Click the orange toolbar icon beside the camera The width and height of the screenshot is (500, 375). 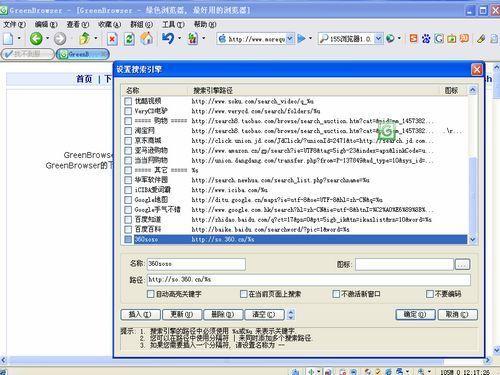[x=464, y=38]
